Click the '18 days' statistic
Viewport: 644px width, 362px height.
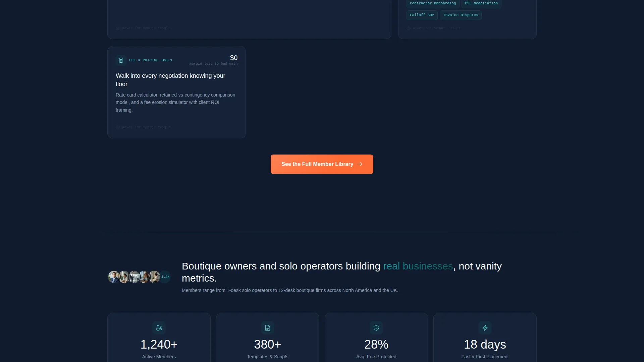[x=485, y=345]
